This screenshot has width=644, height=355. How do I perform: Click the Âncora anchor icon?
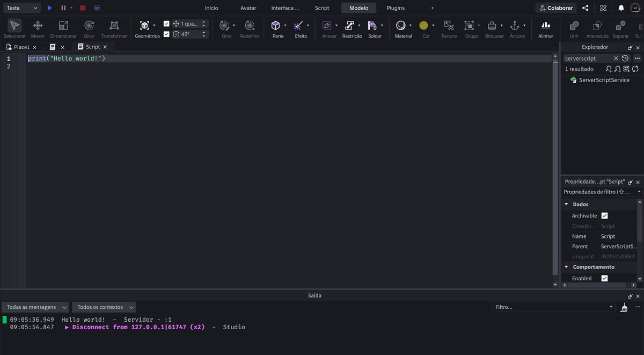point(514,25)
